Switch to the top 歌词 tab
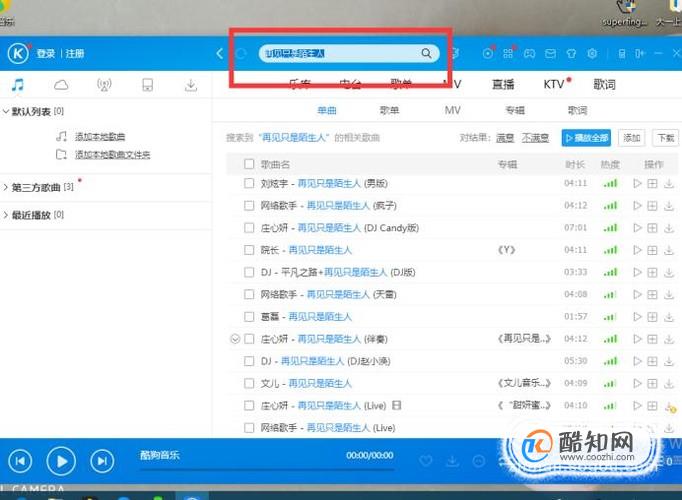Viewport: 682px width, 500px height. click(x=605, y=84)
